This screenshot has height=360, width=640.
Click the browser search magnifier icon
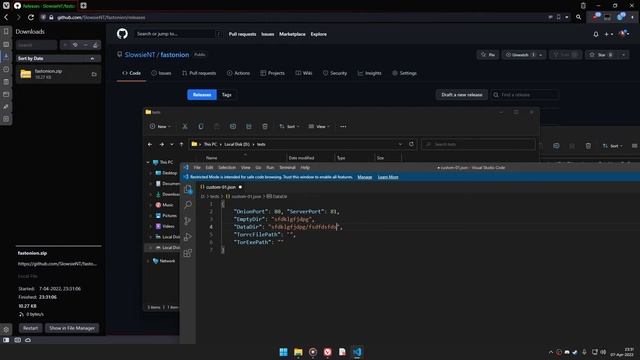click(x=578, y=17)
